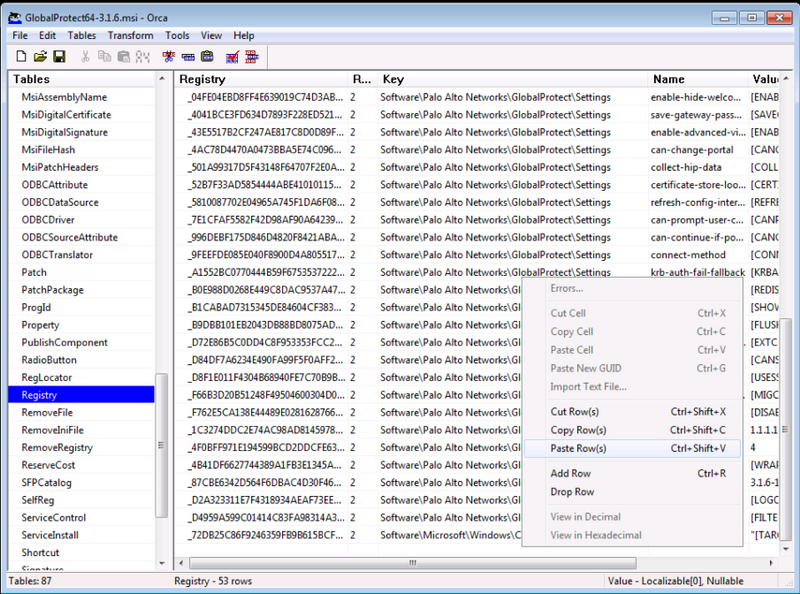Image resolution: width=800 pixels, height=594 pixels.
Task: Select the ServiceInstall table
Action: coord(50,535)
